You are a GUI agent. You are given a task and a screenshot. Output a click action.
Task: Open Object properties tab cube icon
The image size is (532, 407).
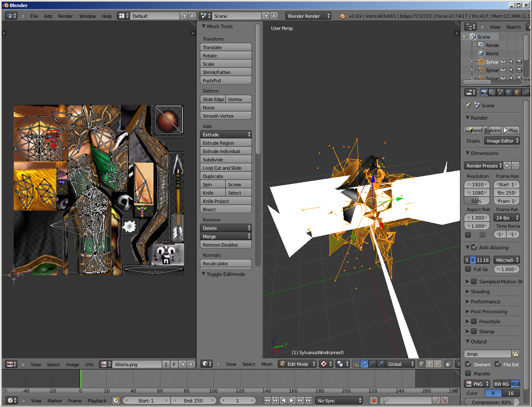tap(517, 92)
